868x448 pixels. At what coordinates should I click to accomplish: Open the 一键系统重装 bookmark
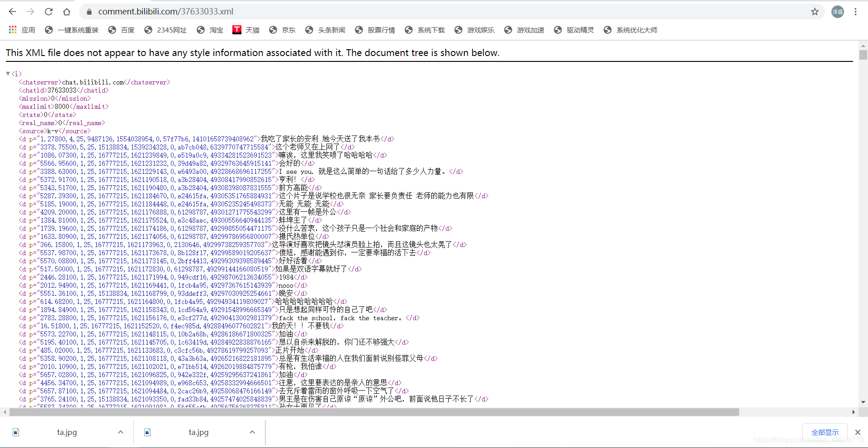tap(71, 30)
